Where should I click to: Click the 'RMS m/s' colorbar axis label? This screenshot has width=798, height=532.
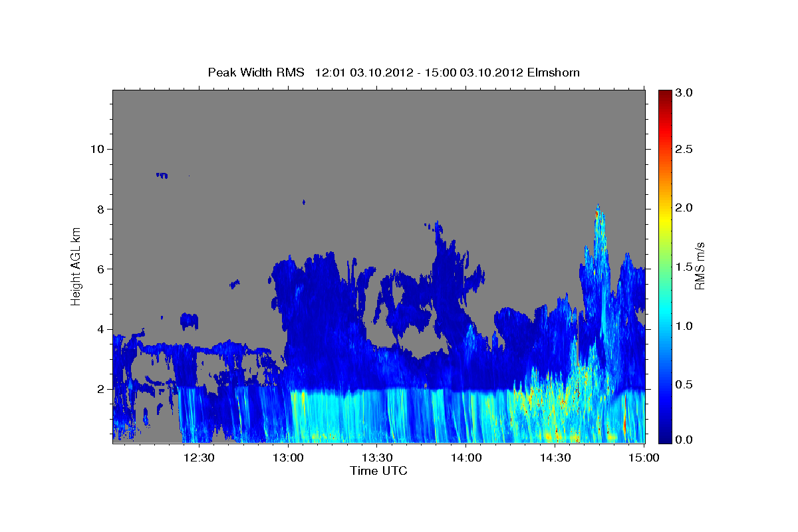tap(700, 266)
